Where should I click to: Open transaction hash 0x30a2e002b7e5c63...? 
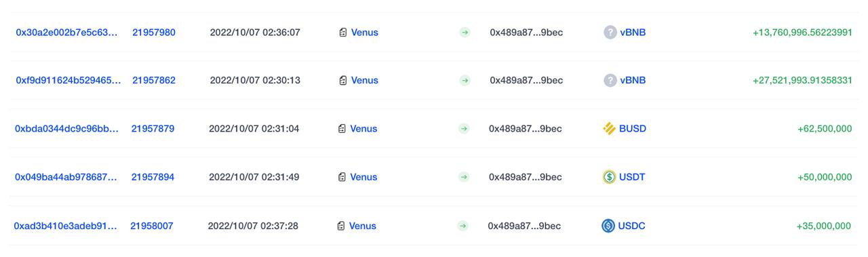[66, 33]
